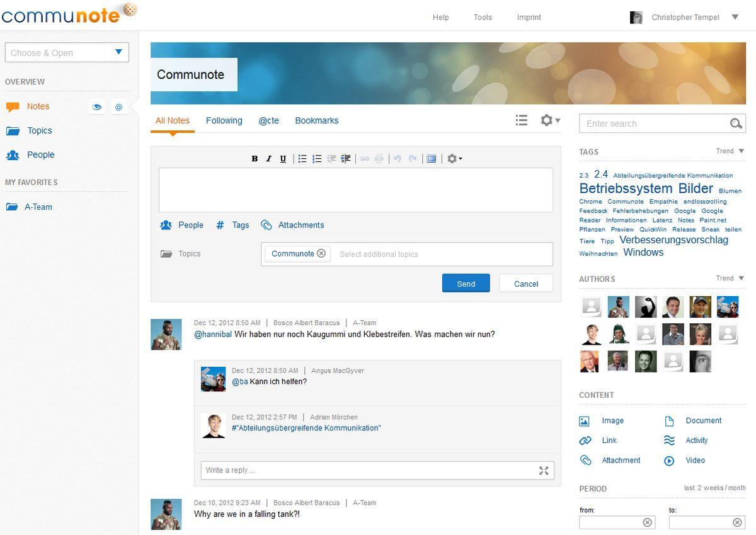Expand the reply box fullscreen icon
Image resolution: width=756 pixels, height=535 pixels.
click(544, 470)
